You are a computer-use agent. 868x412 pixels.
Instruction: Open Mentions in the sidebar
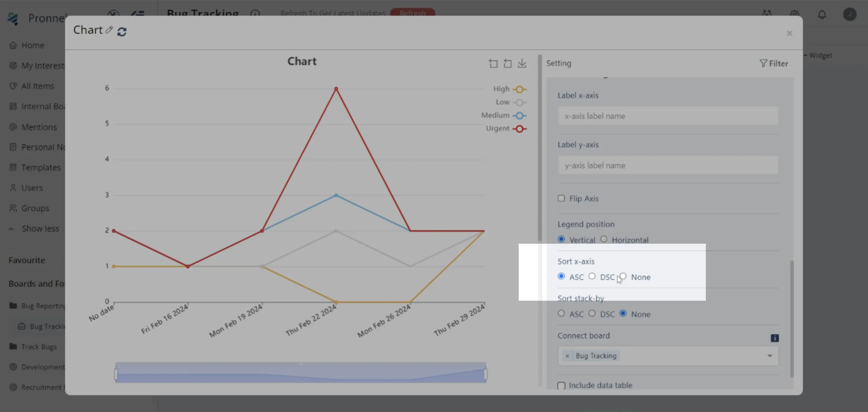39,127
